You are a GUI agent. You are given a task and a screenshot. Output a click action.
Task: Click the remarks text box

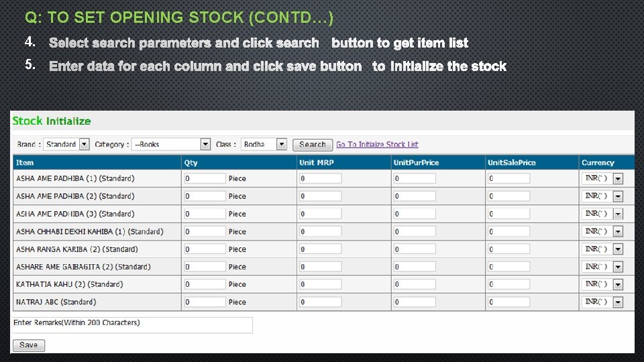(133, 324)
